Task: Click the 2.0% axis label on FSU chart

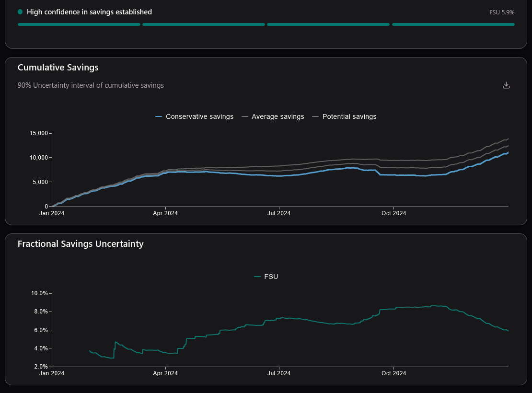Action: coord(41,367)
